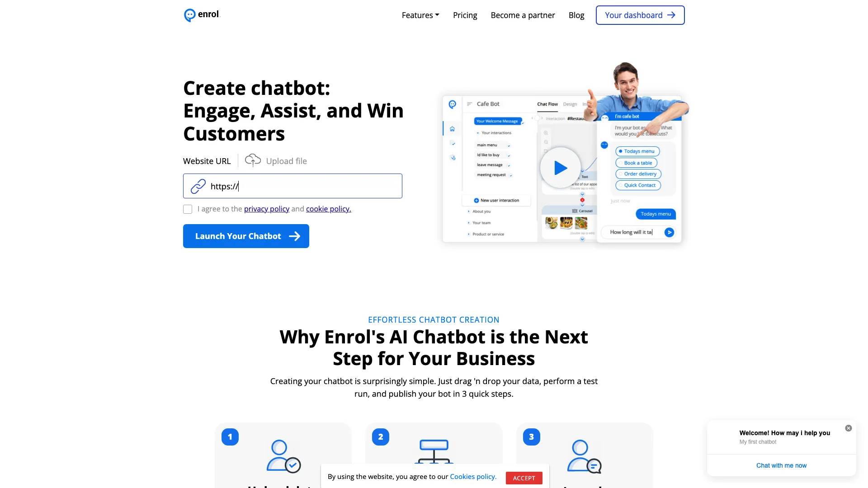Click the Chat with me now link
The height and width of the screenshot is (488, 868).
click(x=781, y=465)
